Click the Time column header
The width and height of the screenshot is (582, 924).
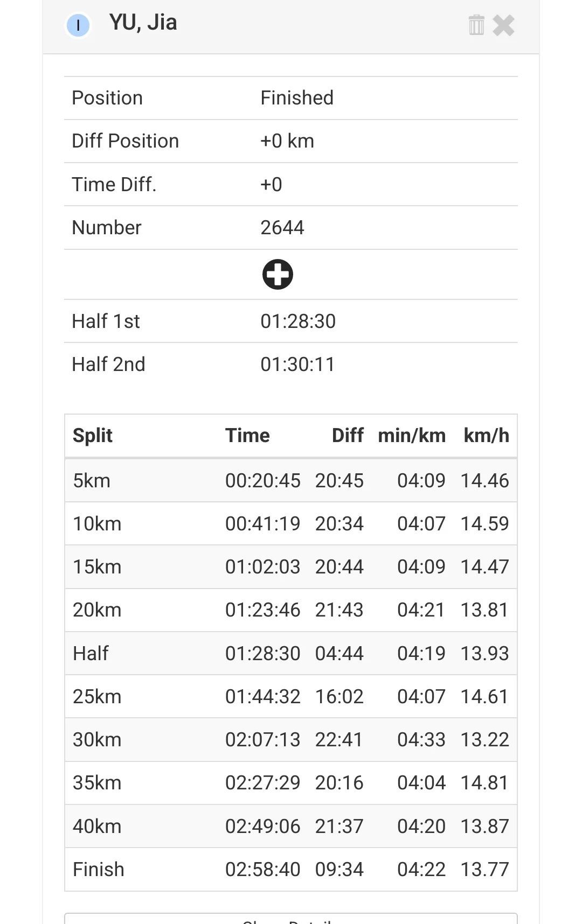coord(247,436)
